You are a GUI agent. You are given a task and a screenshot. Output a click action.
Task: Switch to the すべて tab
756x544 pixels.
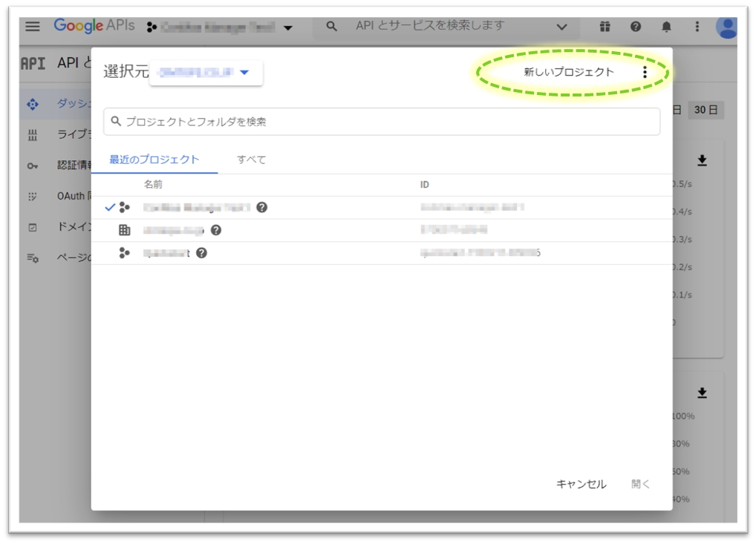(x=251, y=160)
